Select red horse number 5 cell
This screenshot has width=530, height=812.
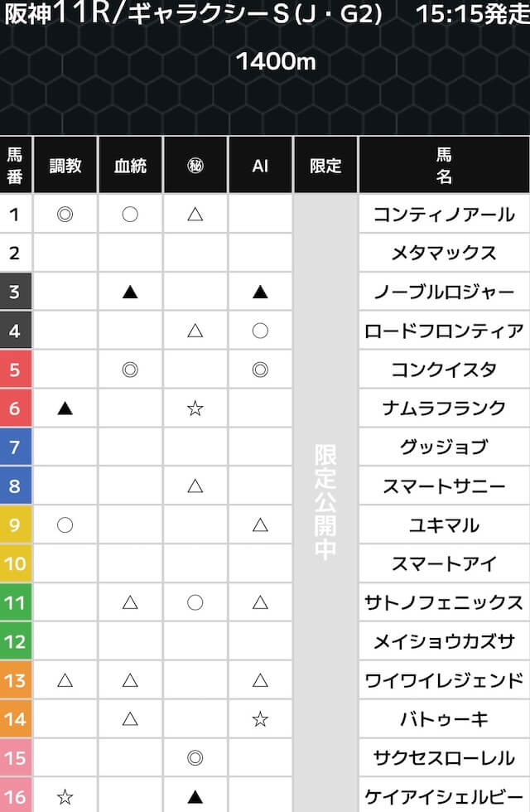[x=16, y=369]
